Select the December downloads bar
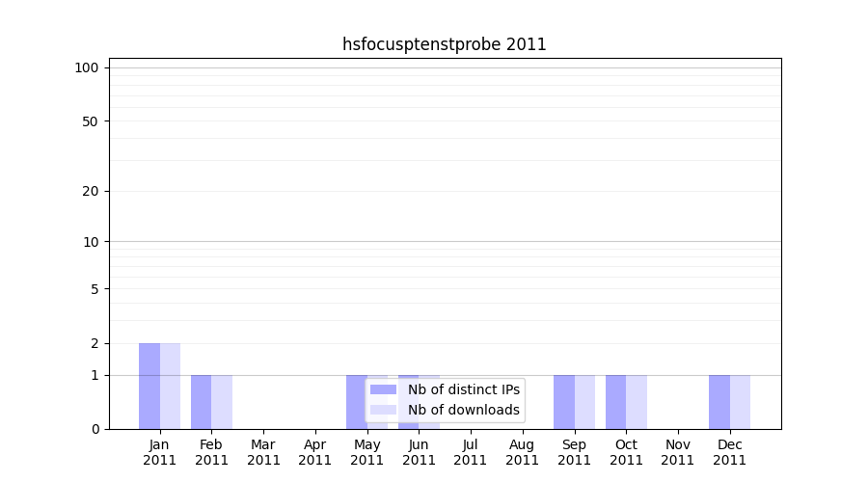Image resolution: width=868 pixels, height=482 pixels. (740, 402)
